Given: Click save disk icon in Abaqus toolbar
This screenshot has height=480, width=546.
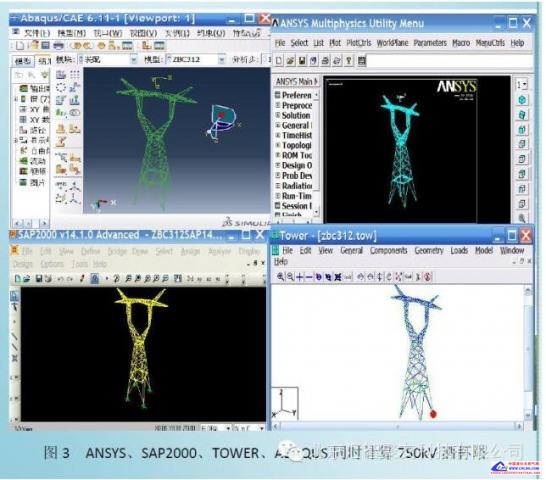Looking at the screenshot, I should 45,46.
